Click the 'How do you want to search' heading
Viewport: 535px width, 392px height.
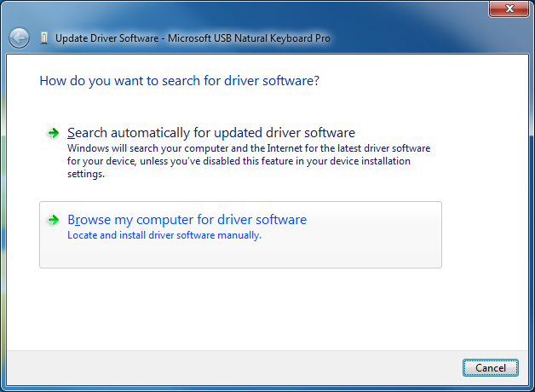[x=180, y=81]
